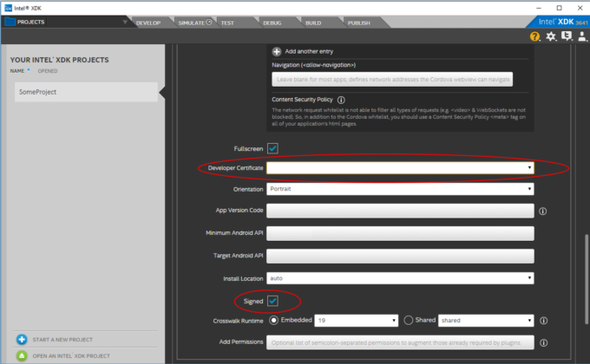Switch to the Publish tab
The width and height of the screenshot is (590, 364).
358,23
